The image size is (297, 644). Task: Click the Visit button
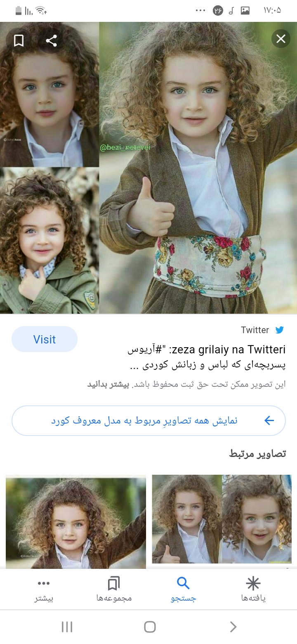click(45, 339)
